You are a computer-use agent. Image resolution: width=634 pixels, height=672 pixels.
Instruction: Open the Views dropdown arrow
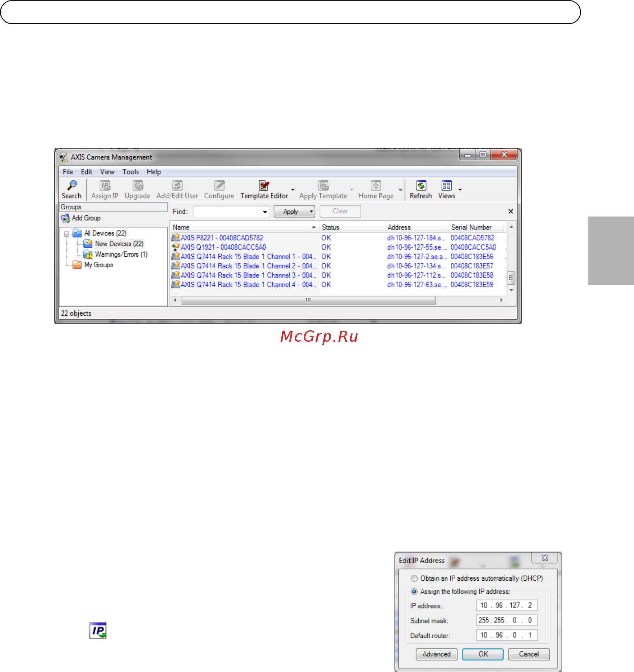[460, 190]
